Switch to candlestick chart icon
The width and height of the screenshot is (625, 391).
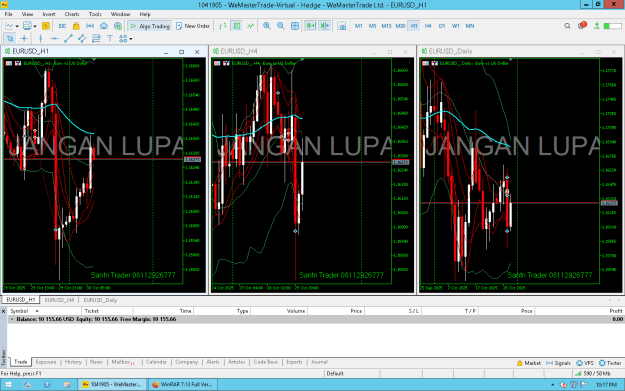coord(237,26)
